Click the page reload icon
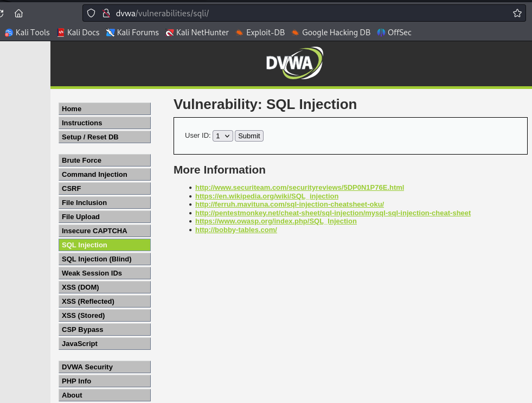 [2, 13]
